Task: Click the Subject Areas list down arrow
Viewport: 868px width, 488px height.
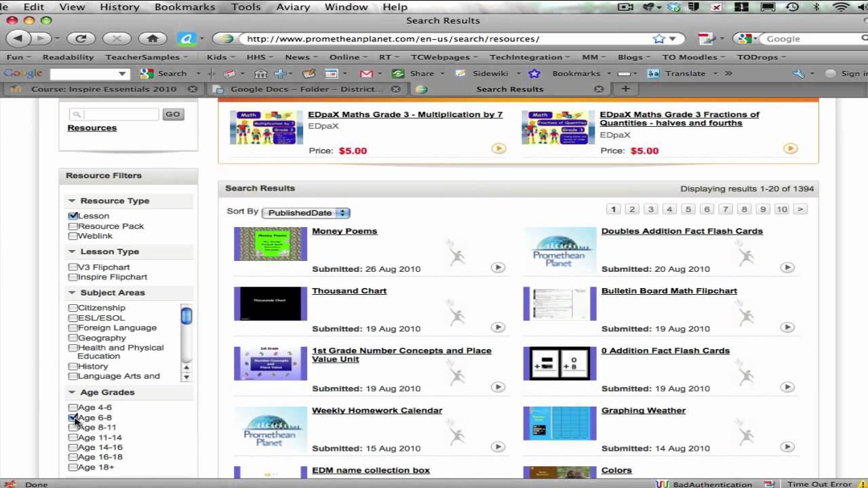Action: click(186, 376)
